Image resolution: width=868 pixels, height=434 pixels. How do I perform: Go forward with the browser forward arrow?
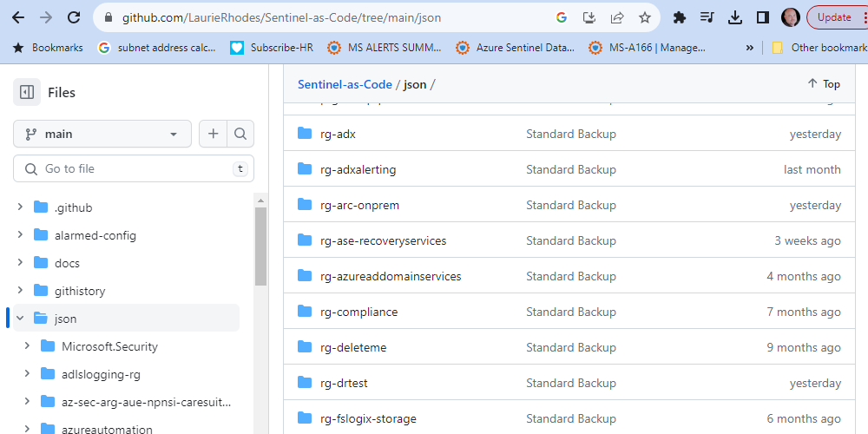point(46,17)
